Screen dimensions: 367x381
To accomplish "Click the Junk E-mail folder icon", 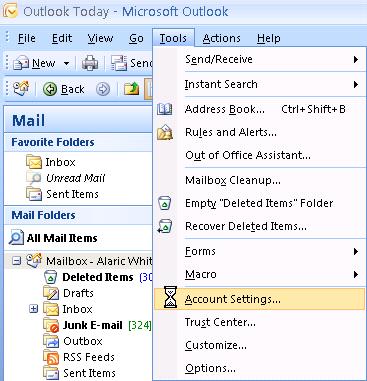I will 51,325.
